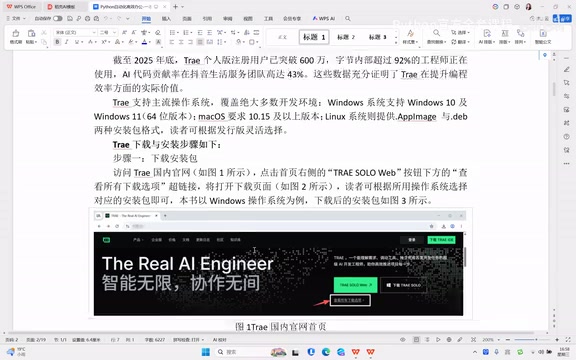Image resolution: width=576 pixels, height=360 pixels.
Task: Click the web layout globe icon
Action: click(x=449, y=340)
